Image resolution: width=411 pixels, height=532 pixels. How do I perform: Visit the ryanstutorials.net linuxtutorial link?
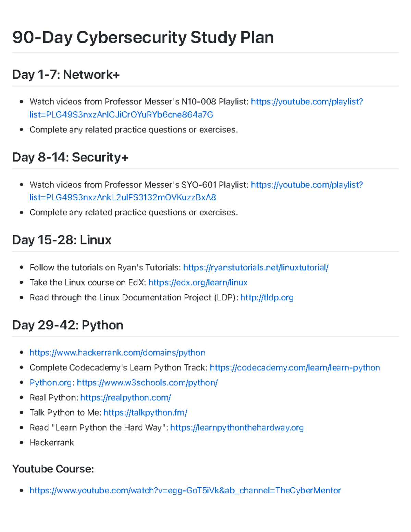pos(256,268)
